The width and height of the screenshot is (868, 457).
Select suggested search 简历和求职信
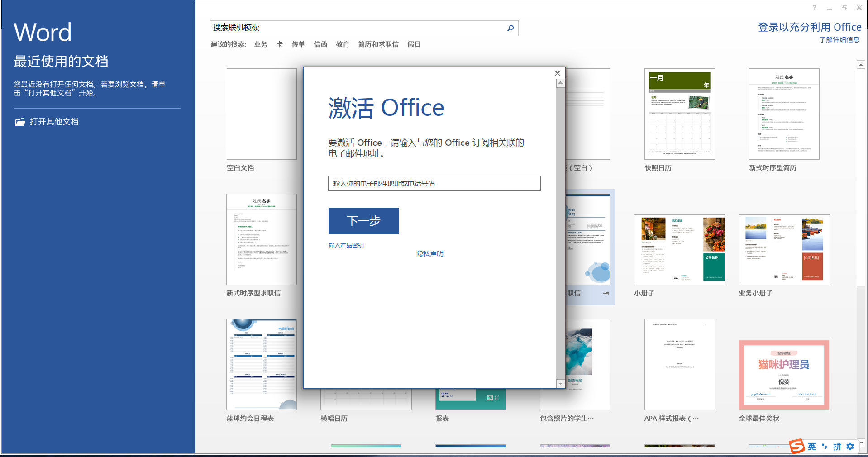tap(378, 44)
